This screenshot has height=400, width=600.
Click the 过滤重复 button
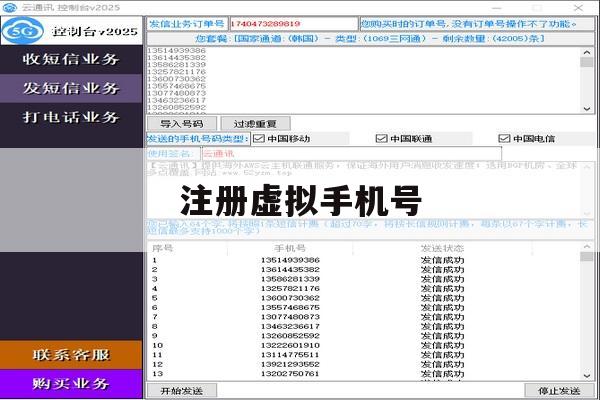[x=255, y=124]
